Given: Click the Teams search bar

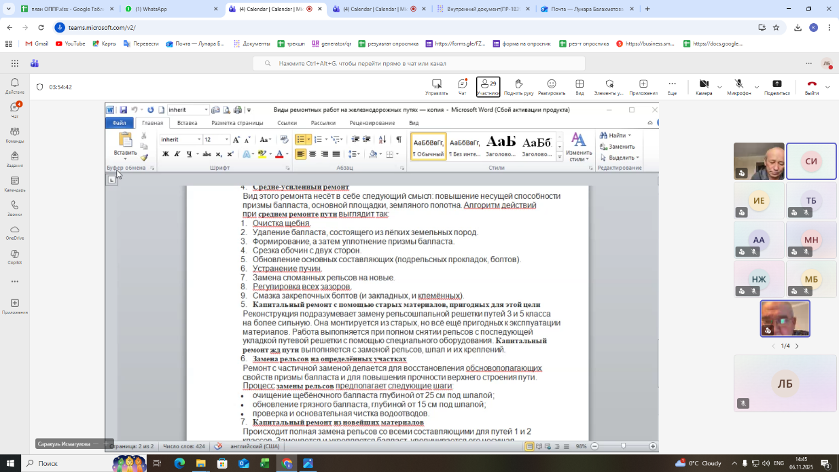Looking at the screenshot, I should [419, 62].
